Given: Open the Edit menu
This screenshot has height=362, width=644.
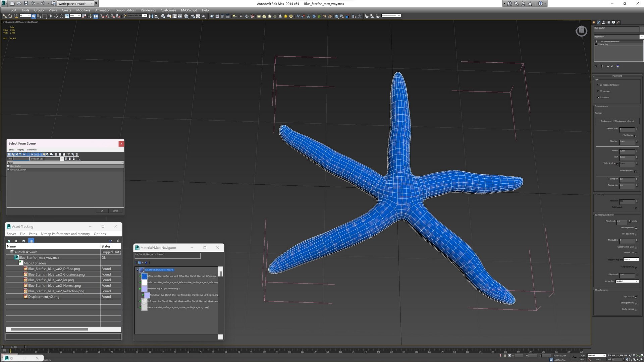Looking at the screenshot, I should (x=13, y=10).
